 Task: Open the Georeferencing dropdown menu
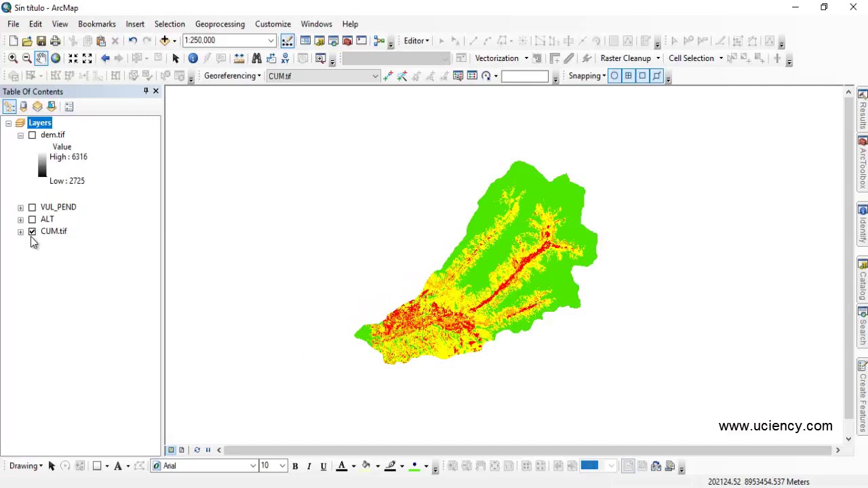point(233,76)
